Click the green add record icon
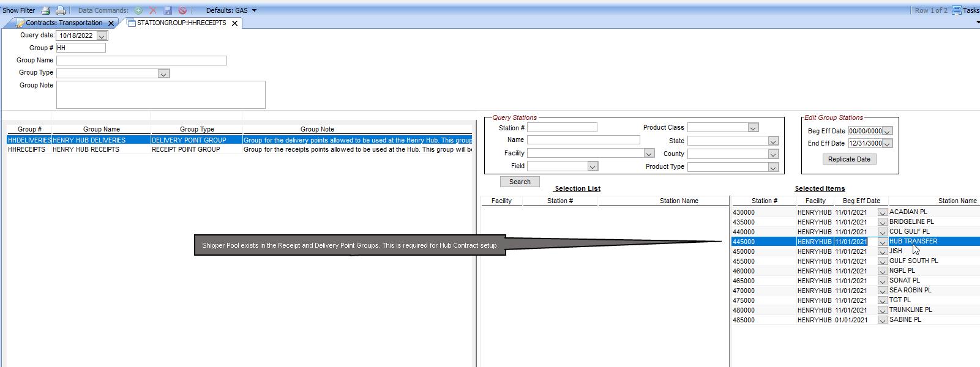 138,10
